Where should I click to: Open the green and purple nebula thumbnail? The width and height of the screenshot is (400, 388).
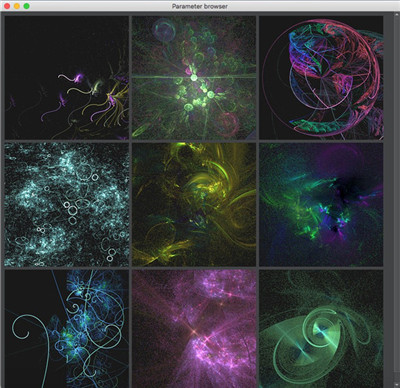(321, 205)
